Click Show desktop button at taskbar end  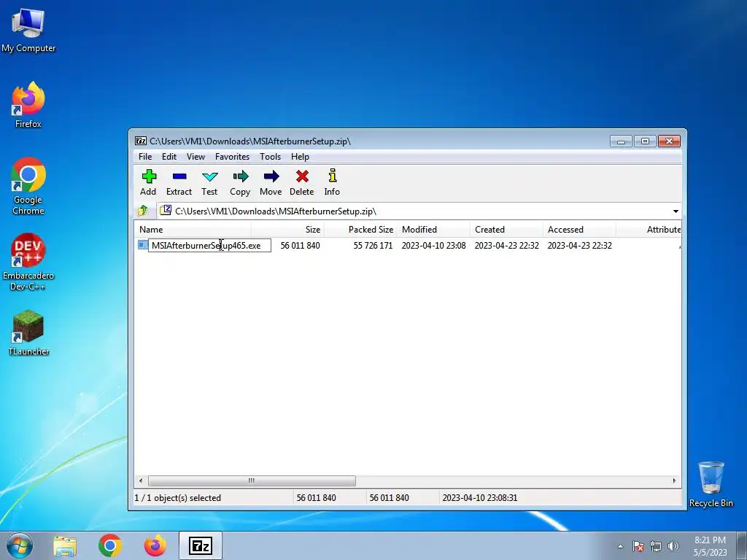point(742,545)
